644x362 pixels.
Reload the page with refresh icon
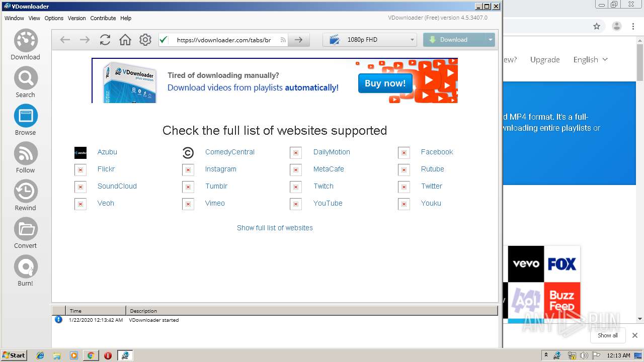(105, 40)
